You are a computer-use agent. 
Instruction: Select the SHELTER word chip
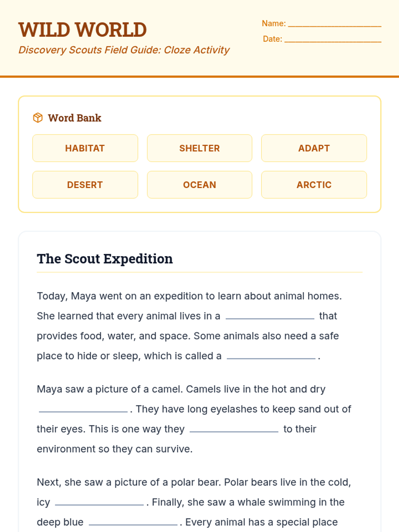(199, 148)
